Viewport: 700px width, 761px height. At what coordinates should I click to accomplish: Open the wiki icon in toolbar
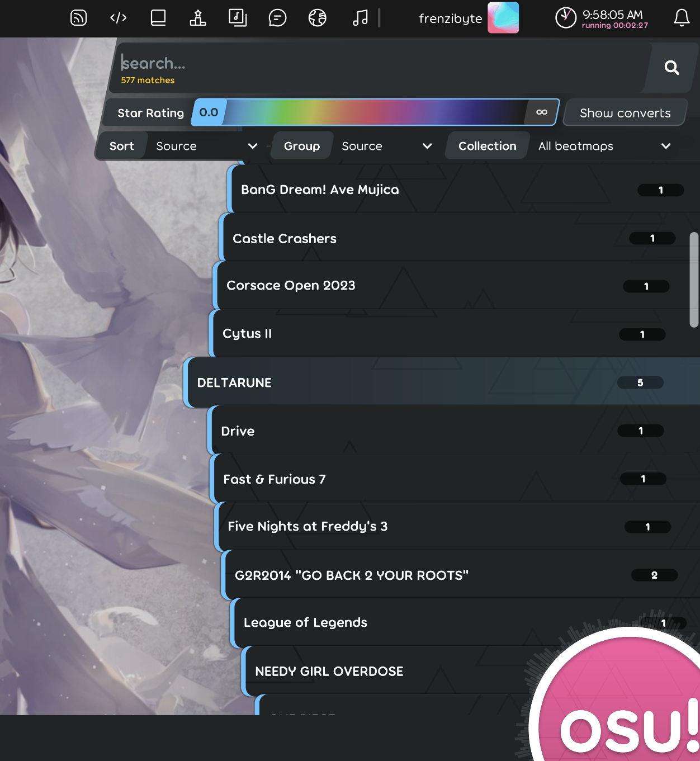pyautogui.click(x=158, y=18)
